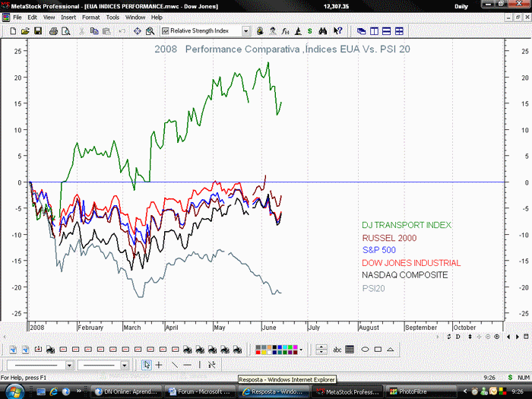This screenshot has width=532, height=399.
Task: Open the Tools menu
Action: point(112,17)
